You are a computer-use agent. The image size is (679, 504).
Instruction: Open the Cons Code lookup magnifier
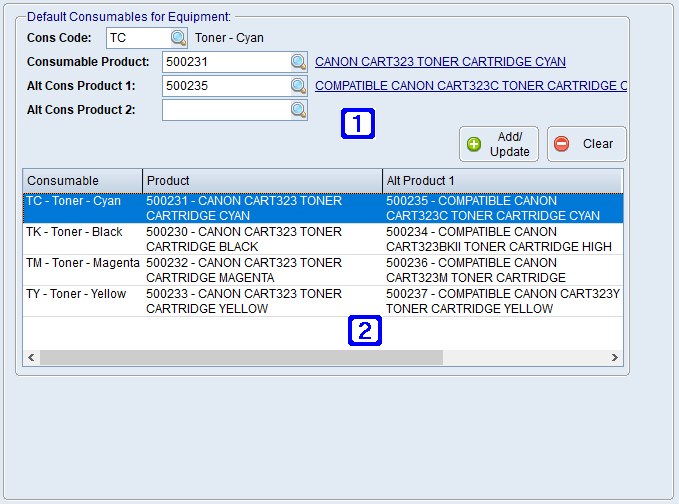[x=178, y=38]
